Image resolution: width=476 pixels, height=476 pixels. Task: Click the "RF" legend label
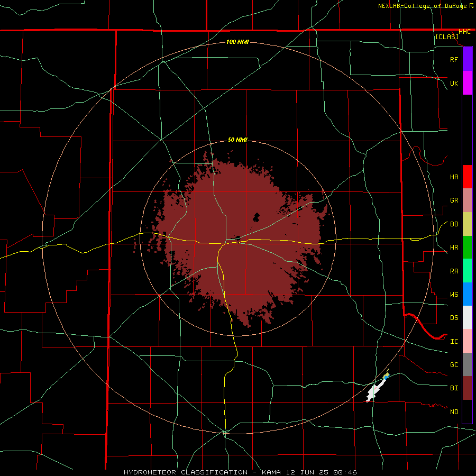[x=454, y=59]
